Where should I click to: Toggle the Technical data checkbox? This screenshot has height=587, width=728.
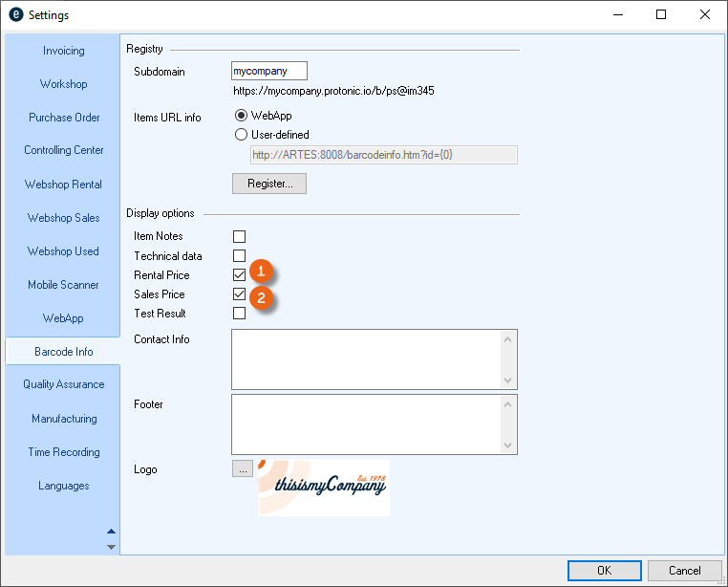[x=239, y=256]
